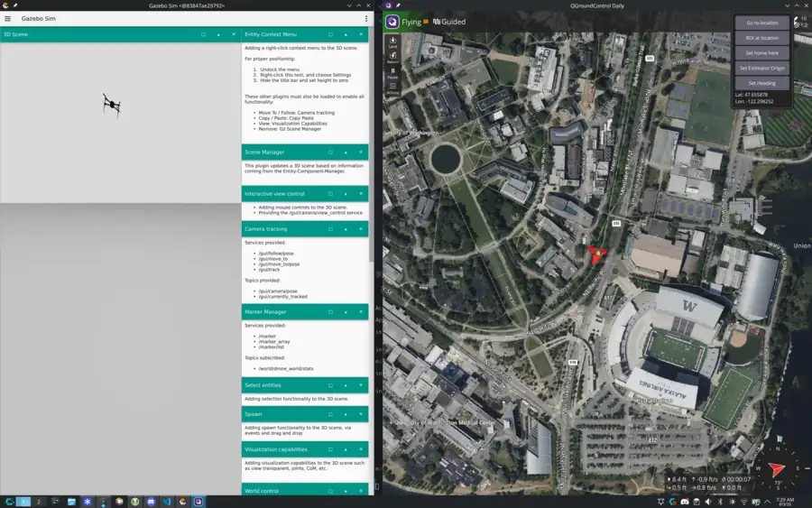Collapse the Marker Manager panel
Screen dimensions: 812x508
[x=346, y=311]
